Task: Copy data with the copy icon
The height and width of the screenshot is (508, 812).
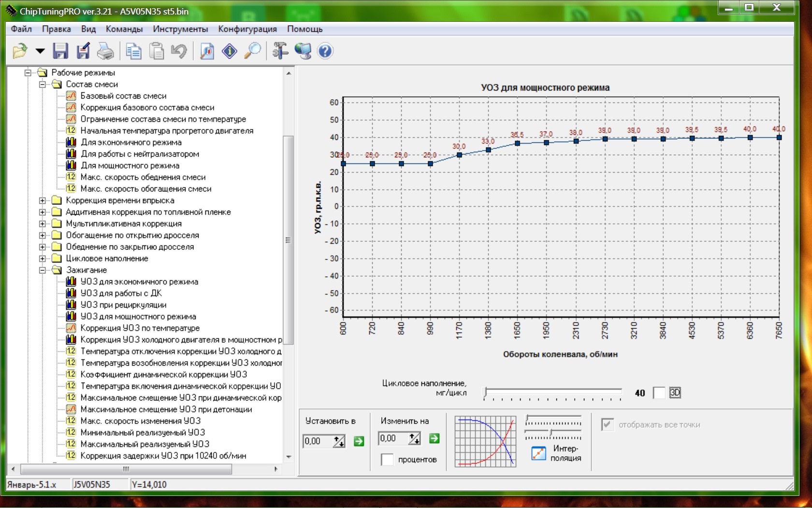Action: 133,51
